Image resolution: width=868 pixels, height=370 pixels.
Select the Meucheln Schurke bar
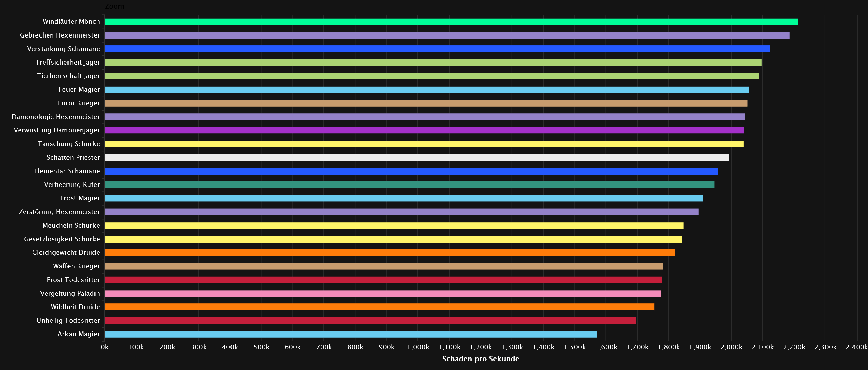coord(394,226)
